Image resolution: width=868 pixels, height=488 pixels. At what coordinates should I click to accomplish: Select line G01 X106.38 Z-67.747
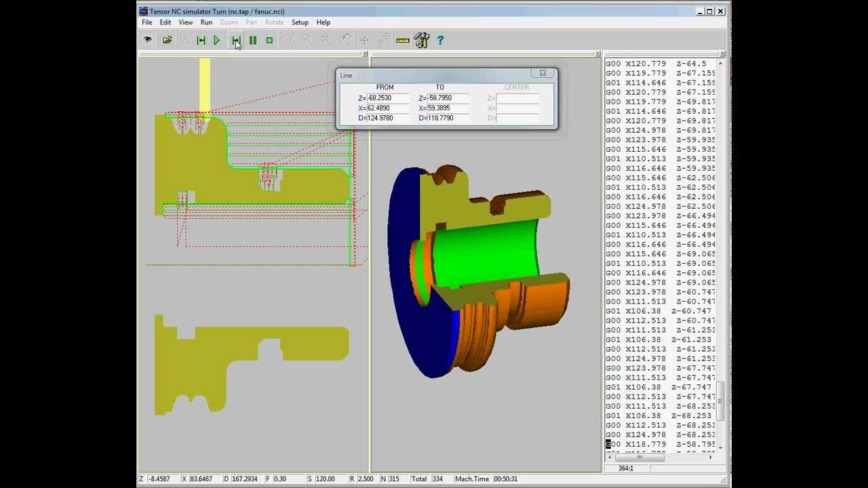[660, 387]
